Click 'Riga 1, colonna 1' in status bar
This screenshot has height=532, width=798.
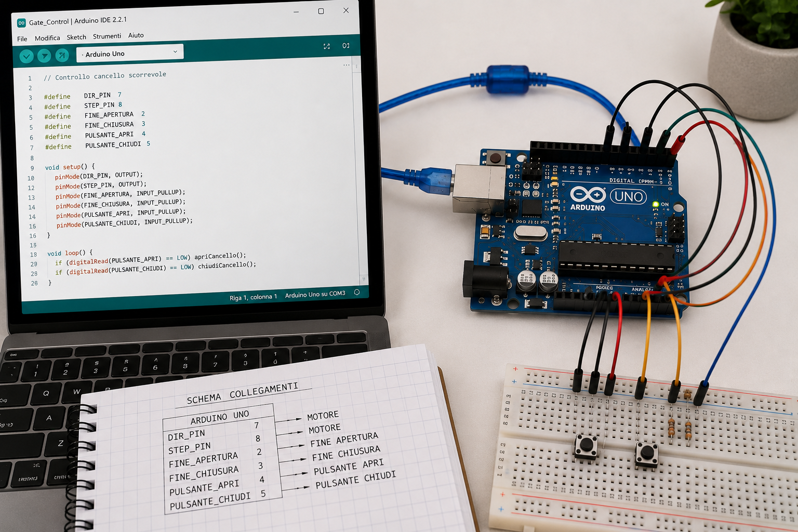click(254, 297)
